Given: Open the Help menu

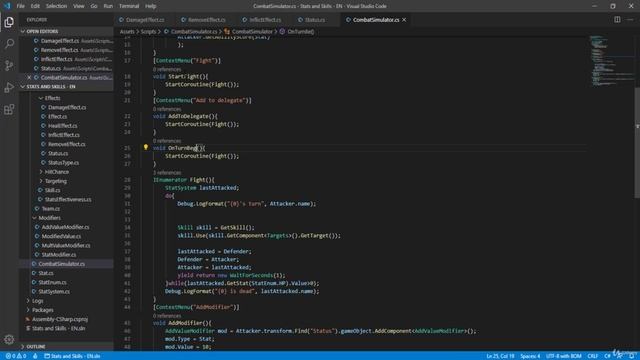Looking at the screenshot, I should pos(151,6).
